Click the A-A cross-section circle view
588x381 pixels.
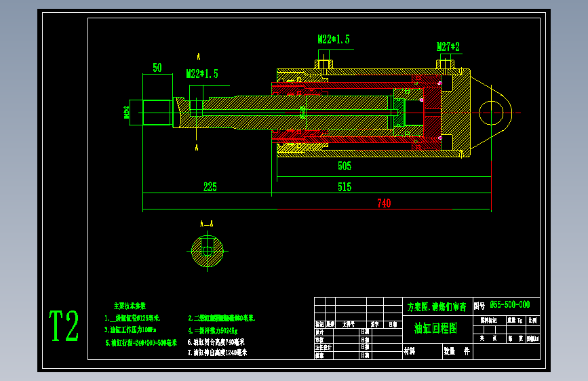point(208,252)
